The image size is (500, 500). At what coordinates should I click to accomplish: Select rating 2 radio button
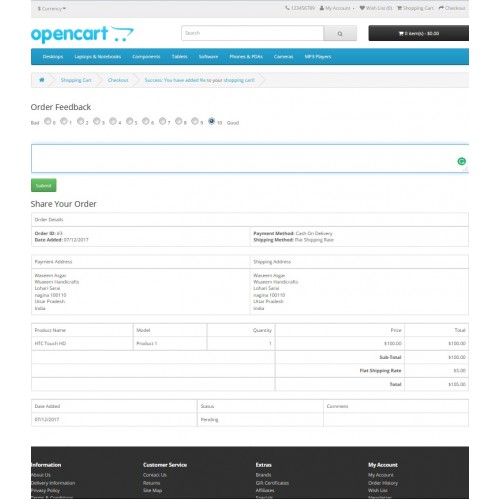(x=80, y=121)
